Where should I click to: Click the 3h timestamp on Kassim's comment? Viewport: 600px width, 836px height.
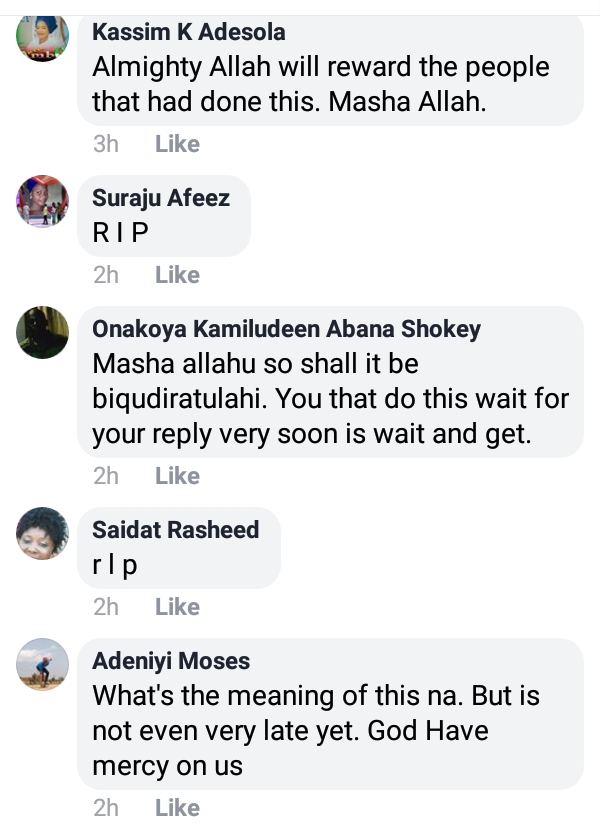click(x=105, y=144)
